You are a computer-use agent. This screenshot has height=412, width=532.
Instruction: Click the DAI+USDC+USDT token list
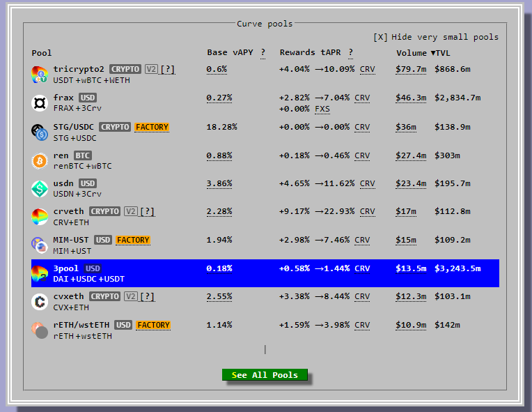pyautogui.click(x=89, y=279)
